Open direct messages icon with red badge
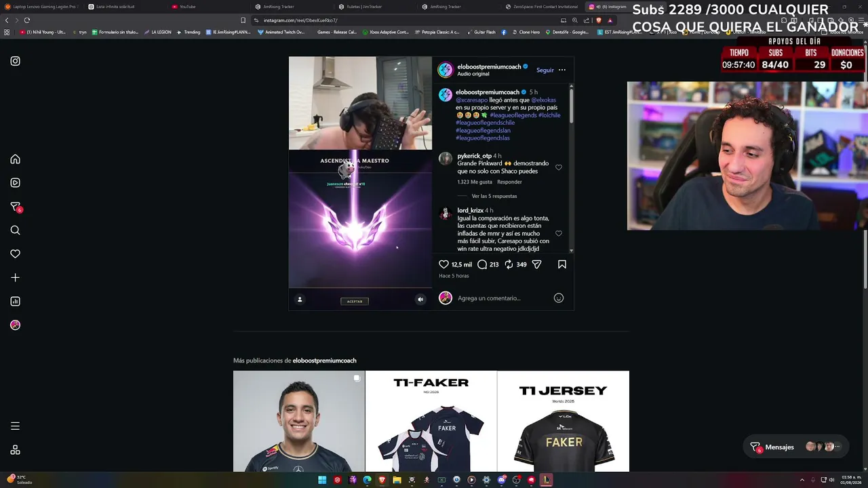 (x=16, y=207)
